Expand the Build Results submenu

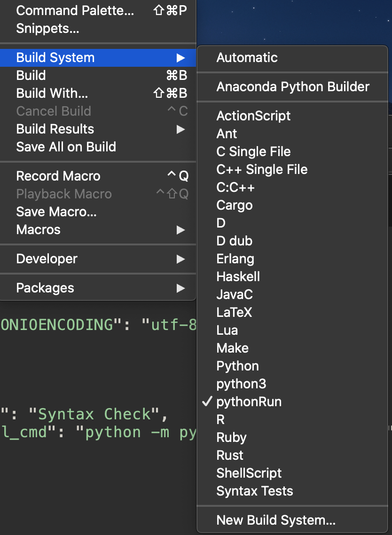(55, 129)
